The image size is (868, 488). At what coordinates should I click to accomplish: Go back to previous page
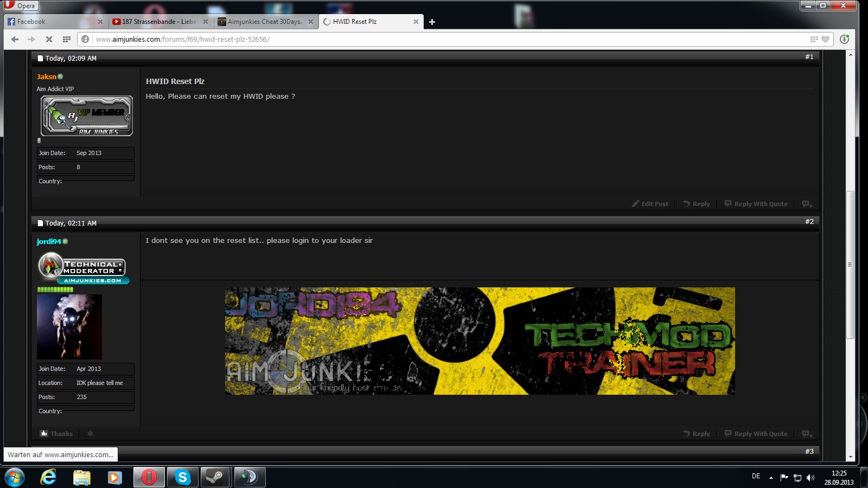click(15, 39)
